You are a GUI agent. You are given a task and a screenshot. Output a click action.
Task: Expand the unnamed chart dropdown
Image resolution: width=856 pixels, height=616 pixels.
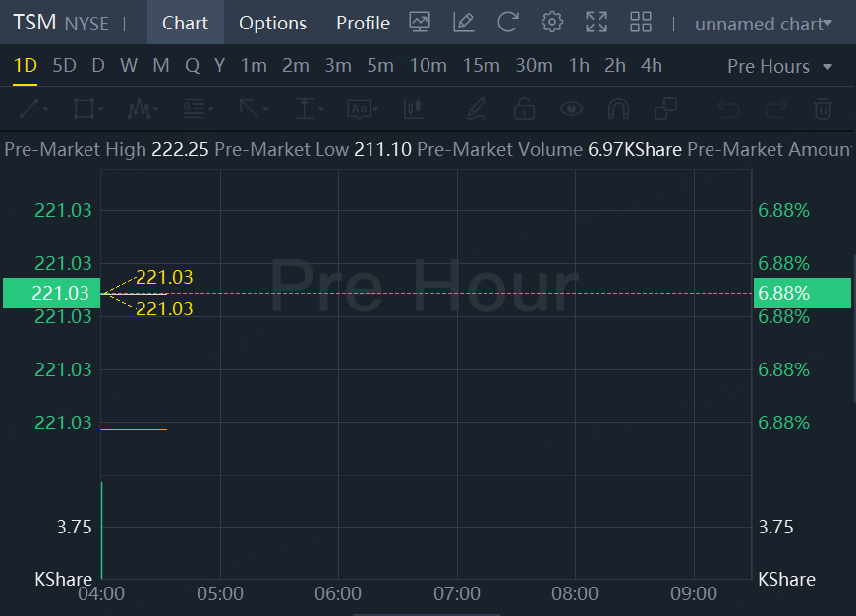(x=763, y=23)
